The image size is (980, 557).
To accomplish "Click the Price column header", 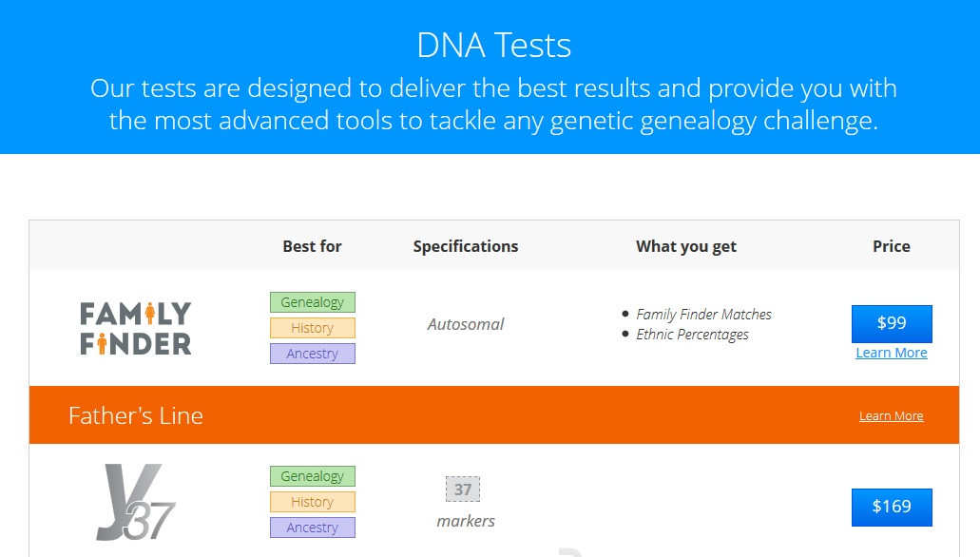I will point(892,246).
